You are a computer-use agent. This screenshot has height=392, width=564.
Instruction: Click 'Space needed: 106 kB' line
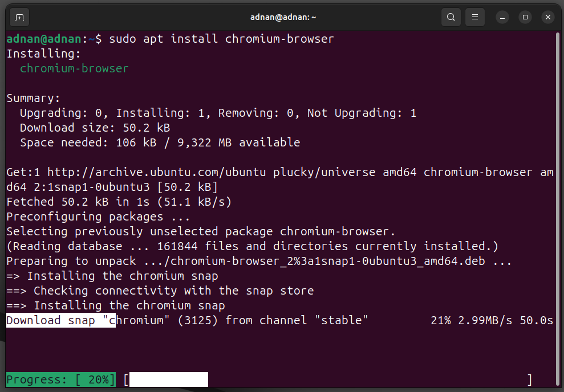160,142
